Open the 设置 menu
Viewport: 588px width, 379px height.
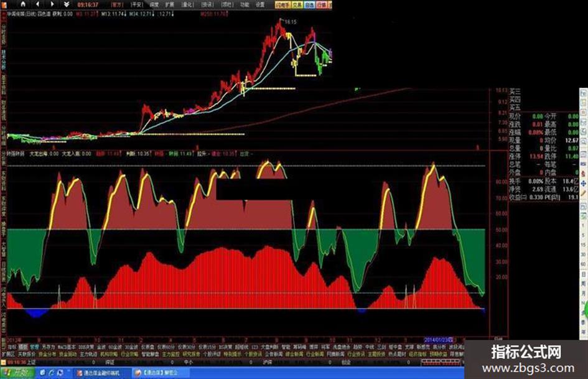point(260,5)
